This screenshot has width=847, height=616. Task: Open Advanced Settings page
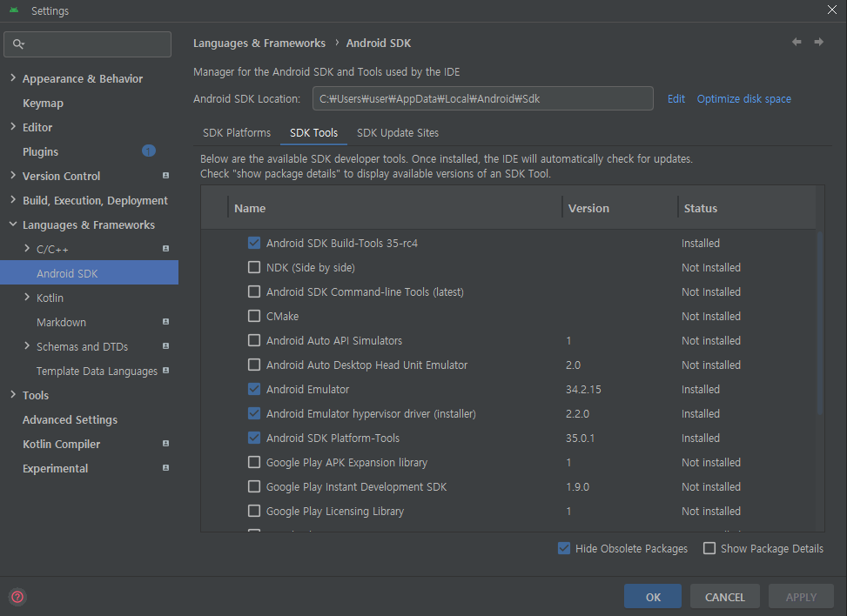tap(70, 419)
